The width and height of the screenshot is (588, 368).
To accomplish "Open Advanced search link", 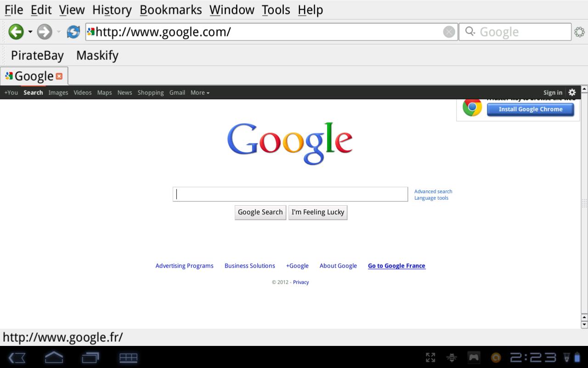I will click(433, 191).
